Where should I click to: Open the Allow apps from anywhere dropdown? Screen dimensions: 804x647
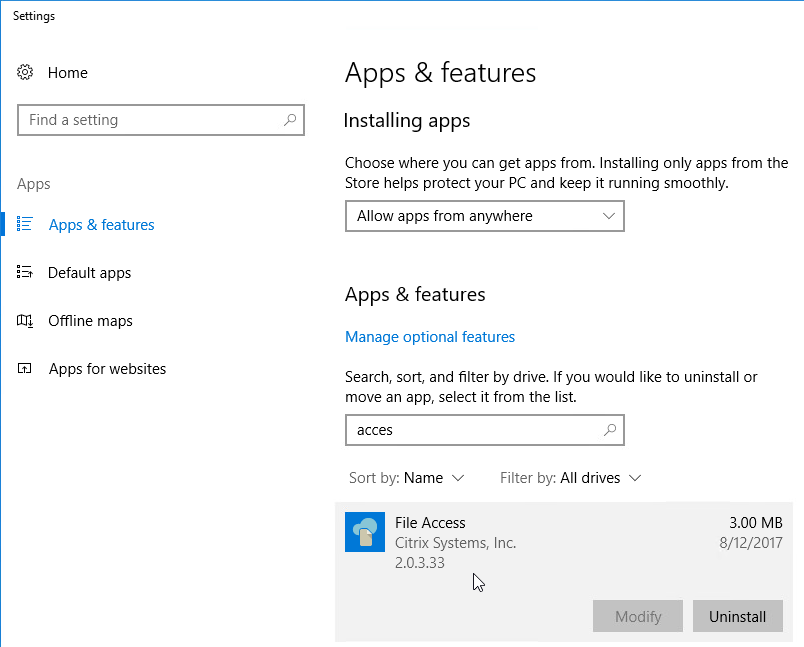point(484,216)
